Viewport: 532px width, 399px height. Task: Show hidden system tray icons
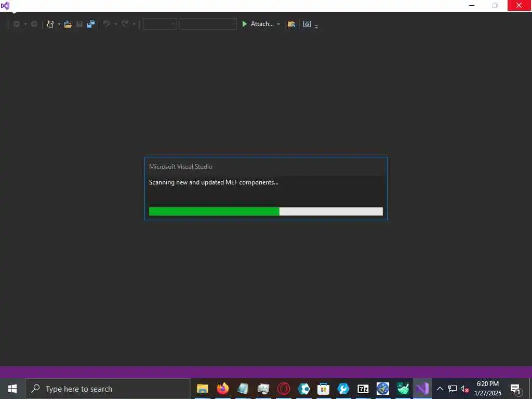(x=440, y=389)
